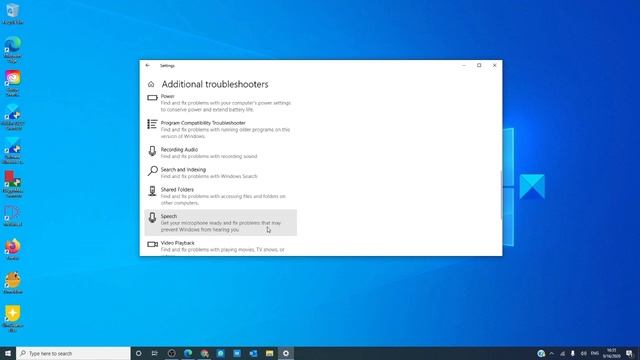Open the taskbar clock and date
This screenshot has width=640, height=360.
click(611, 353)
